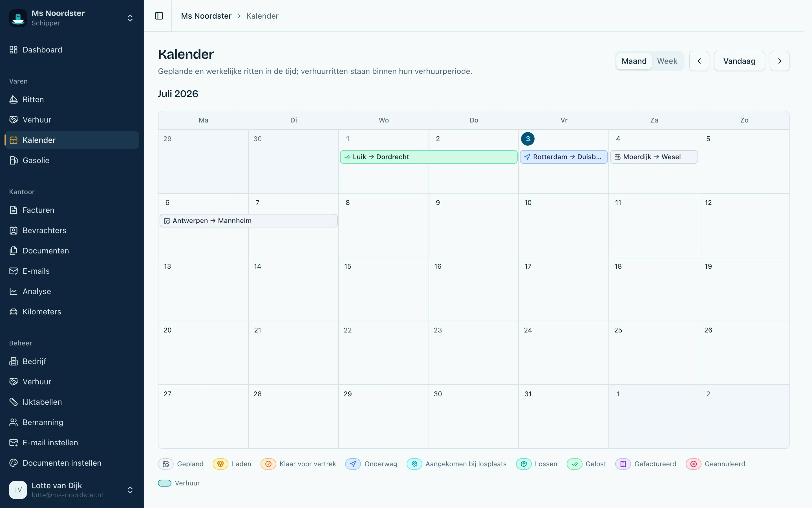The height and width of the screenshot is (508, 812).
Task: Click the Analyse chart icon
Action: pos(14,291)
